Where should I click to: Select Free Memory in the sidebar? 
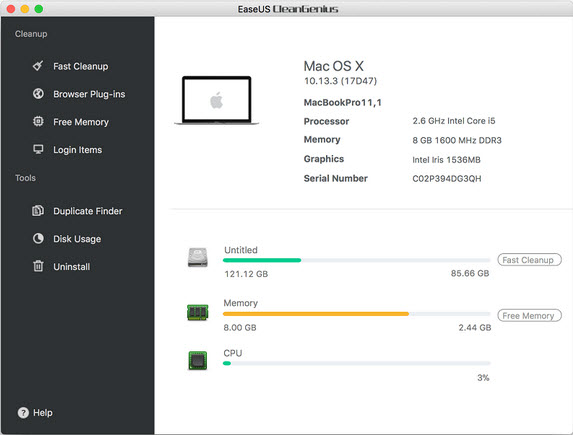click(x=81, y=122)
